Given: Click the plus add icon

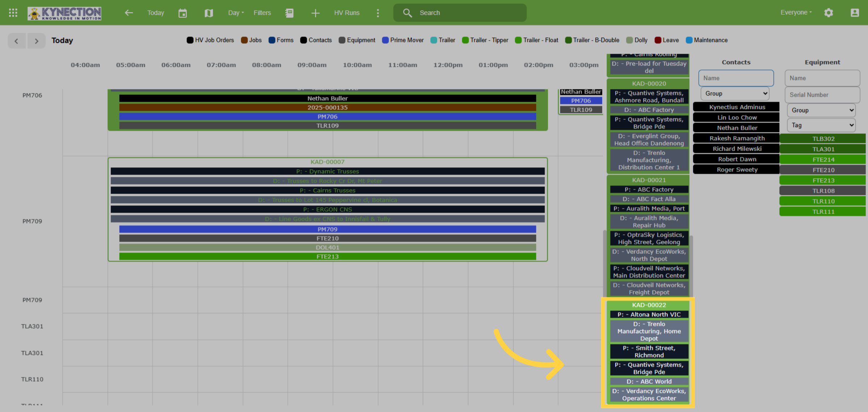Looking at the screenshot, I should click(x=315, y=13).
